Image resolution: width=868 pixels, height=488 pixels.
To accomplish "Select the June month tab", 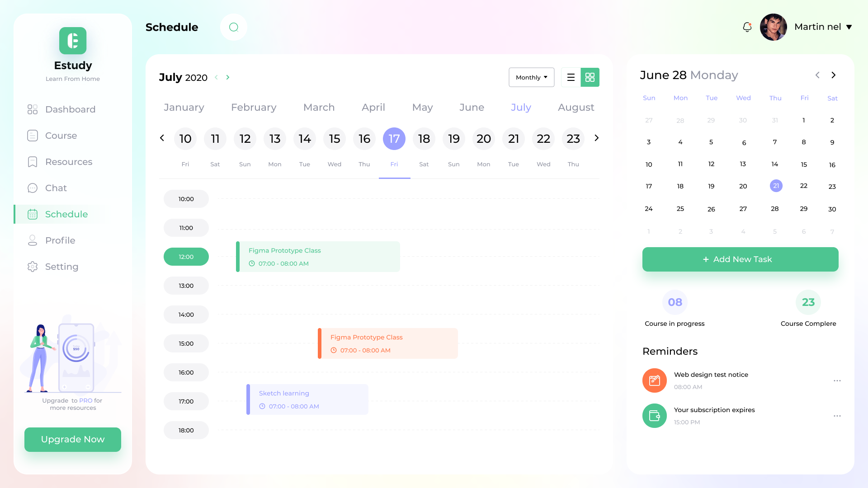I will [472, 108].
